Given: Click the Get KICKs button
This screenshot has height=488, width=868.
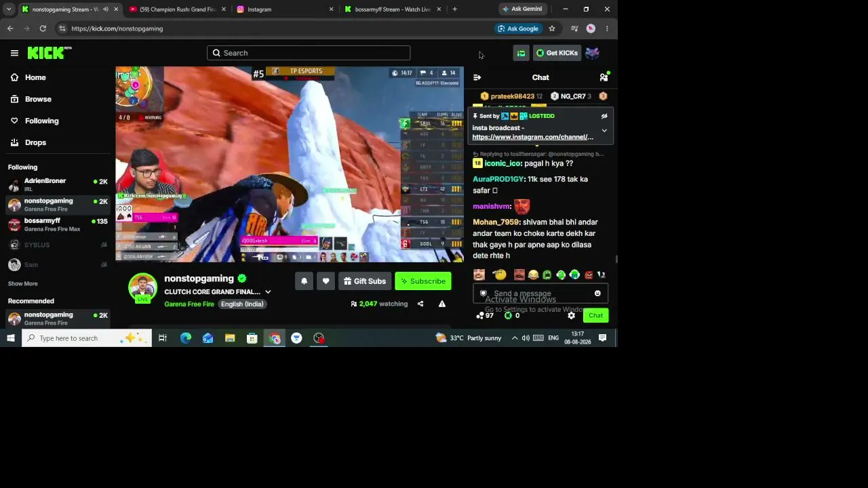Looking at the screenshot, I should click(557, 53).
